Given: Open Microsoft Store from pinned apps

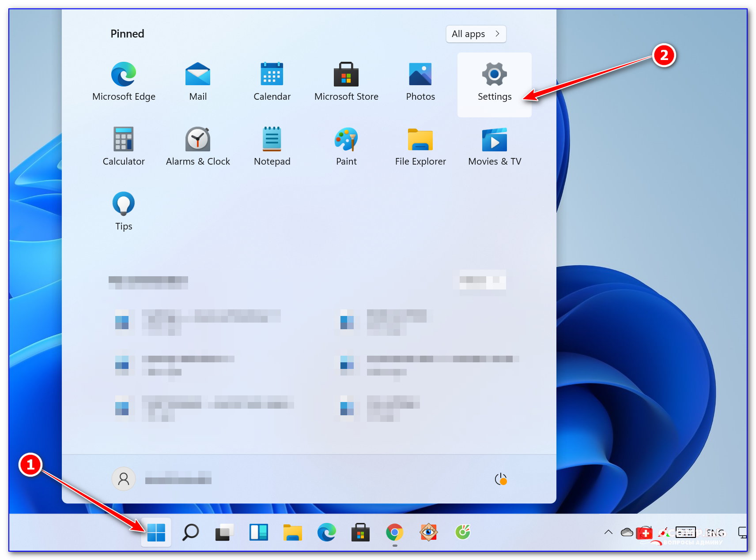Looking at the screenshot, I should click(346, 83).
